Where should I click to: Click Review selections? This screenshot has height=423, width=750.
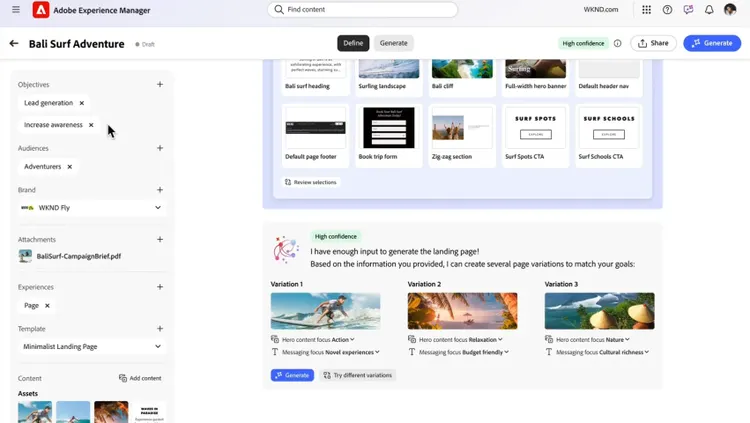coord(311,182)
